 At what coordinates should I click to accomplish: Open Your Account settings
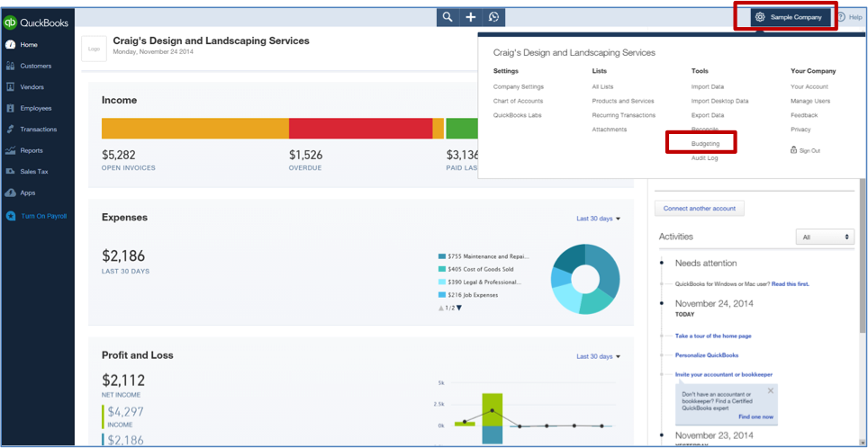809,87
